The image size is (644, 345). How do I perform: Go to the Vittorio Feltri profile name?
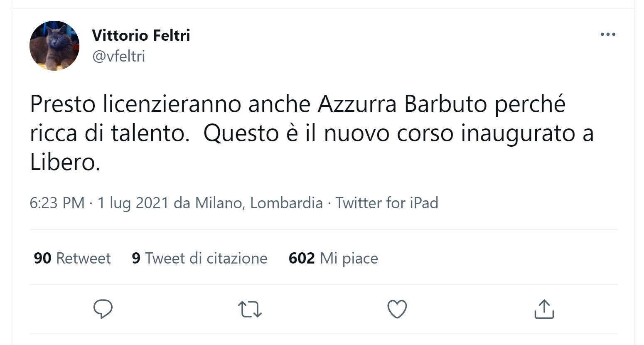click(141, 35)
